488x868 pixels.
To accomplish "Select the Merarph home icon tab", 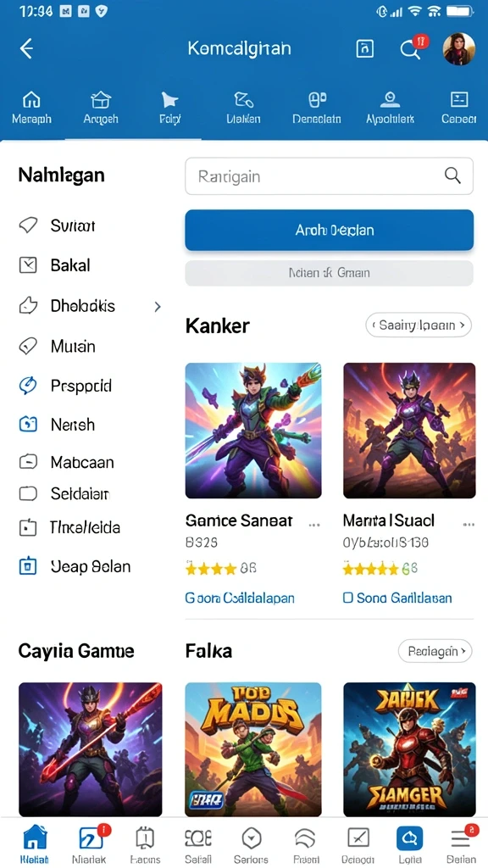I will click(31, 100).
